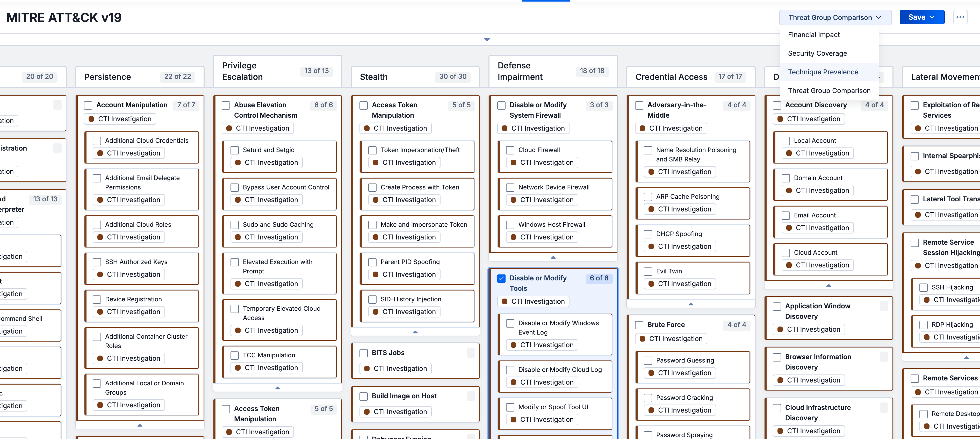The width and height of the screenshot is (980, 439).
Task: Click CTI Investigation tag under Parent PID Spoofing
Action: click(404, 274)
